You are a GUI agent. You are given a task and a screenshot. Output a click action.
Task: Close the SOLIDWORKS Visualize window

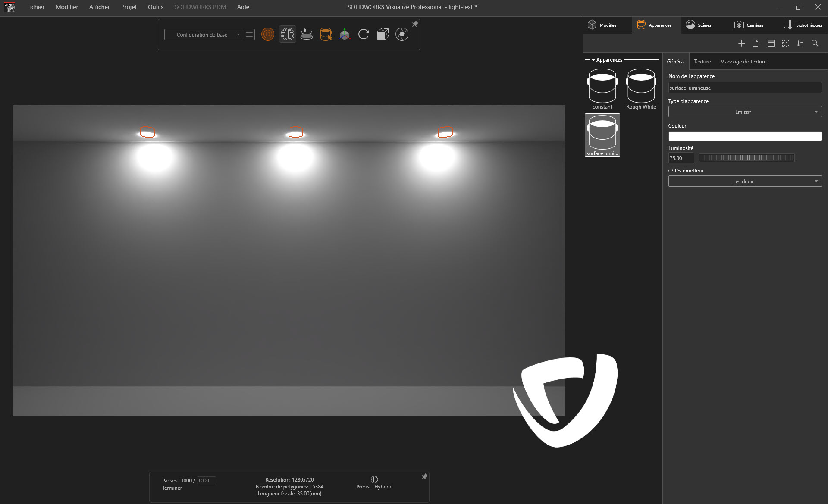pos(818,7)
